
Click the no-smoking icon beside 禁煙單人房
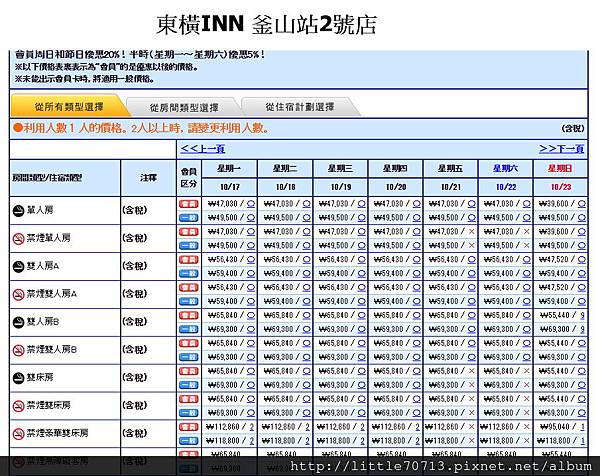pos(18,238)
